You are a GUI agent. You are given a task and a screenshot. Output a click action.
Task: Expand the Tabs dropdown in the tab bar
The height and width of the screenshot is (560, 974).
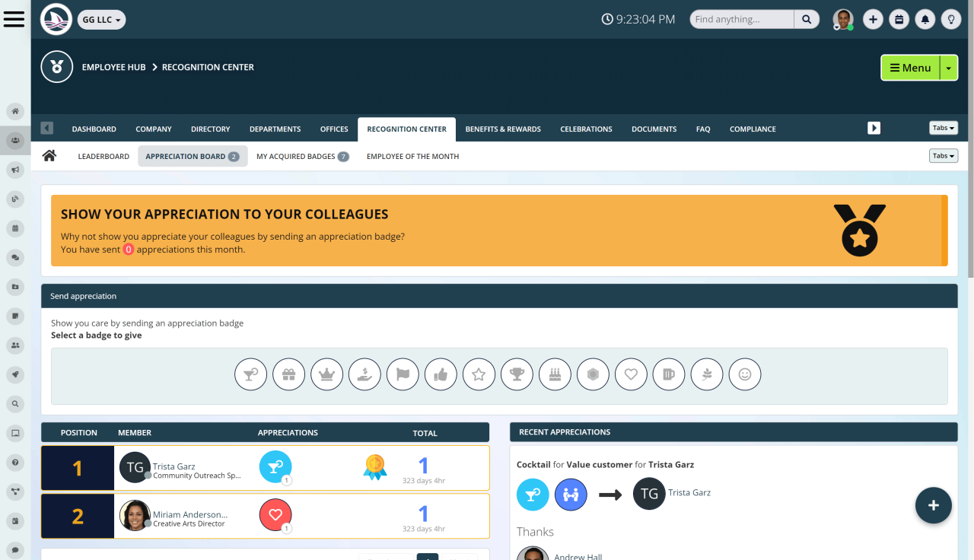click(x=943, y=128)
